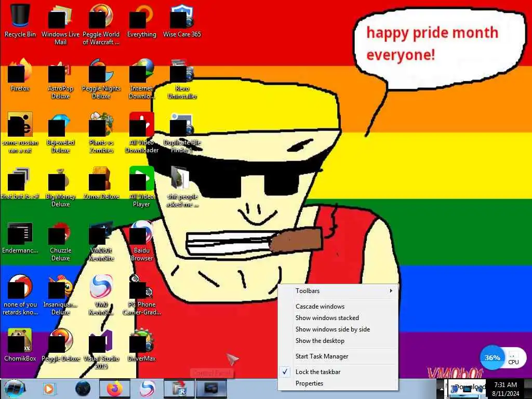Open AstroPop Deluxe desktop icon
532x399 pixels.
click(60, 79)
